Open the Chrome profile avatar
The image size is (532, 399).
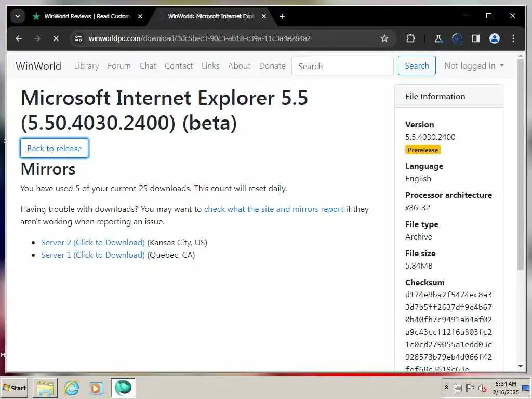coord(495,38)
